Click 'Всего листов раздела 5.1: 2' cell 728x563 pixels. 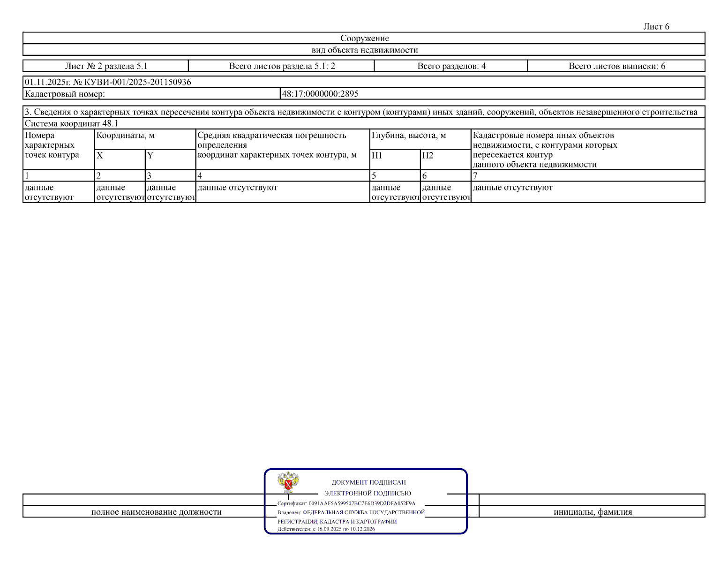point(282,66)
